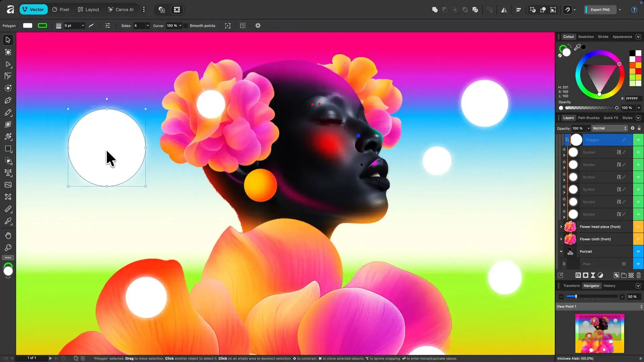Click the polygon fill colour swatch
The image size is (644, 362).
pyautogui.click(x=28, y=25)
